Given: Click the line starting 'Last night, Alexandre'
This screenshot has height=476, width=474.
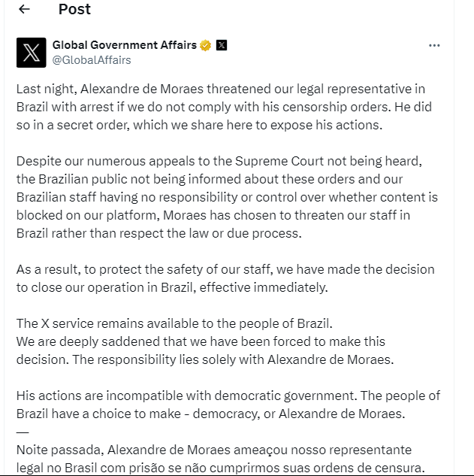Looking at the screenshot, I should (221, 89).
